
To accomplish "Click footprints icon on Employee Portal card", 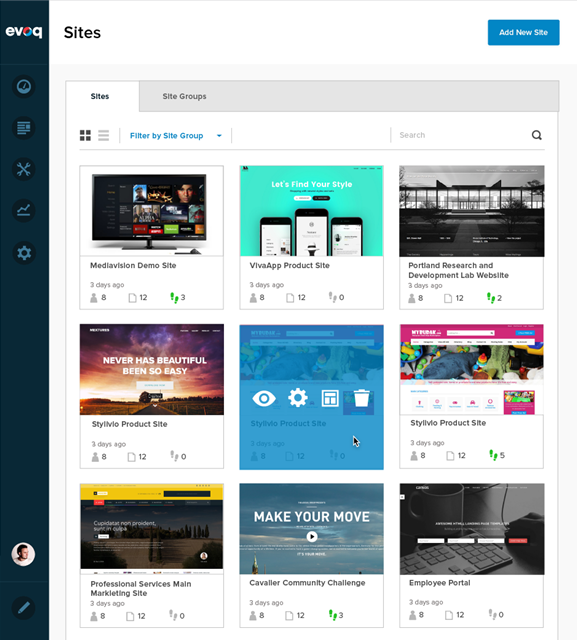I will coord(493,614).
